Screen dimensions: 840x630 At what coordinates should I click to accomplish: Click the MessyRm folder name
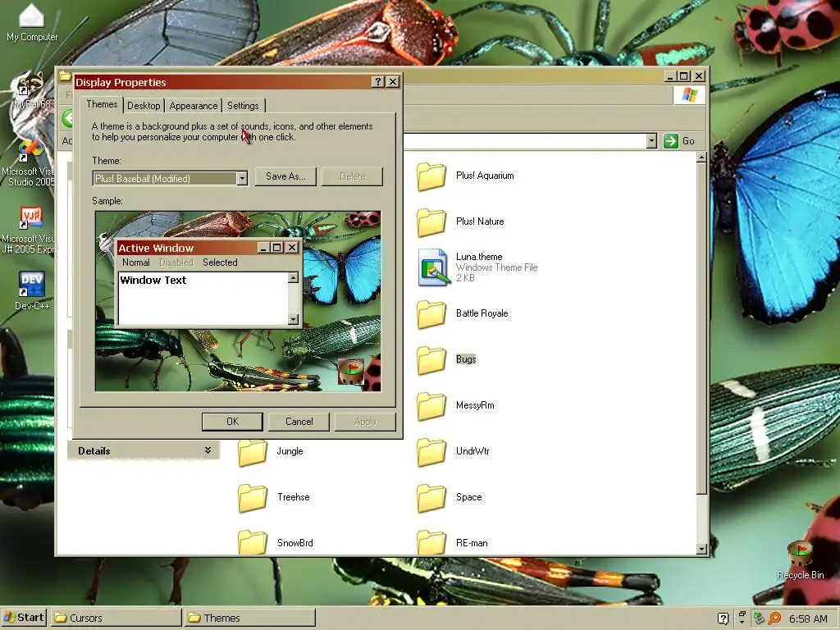tap(475, 405)
